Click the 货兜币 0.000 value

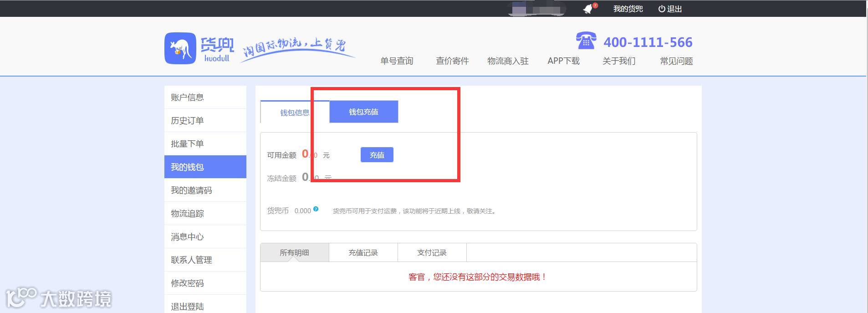click(x=302, y=211)
